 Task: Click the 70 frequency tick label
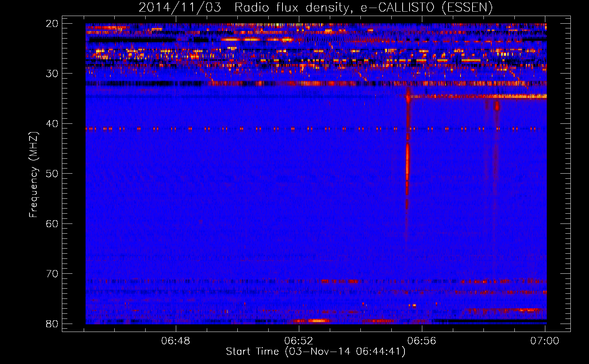coord(52,274)
